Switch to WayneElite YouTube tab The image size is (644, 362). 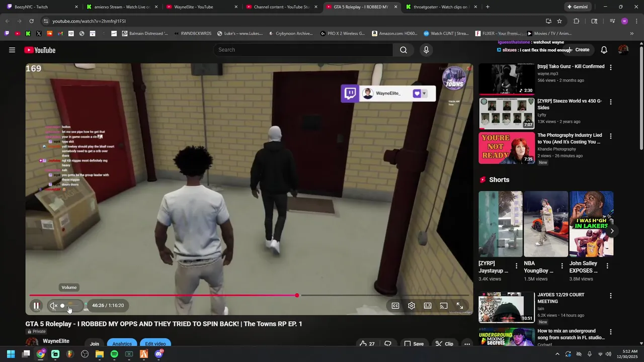point(202,7)
